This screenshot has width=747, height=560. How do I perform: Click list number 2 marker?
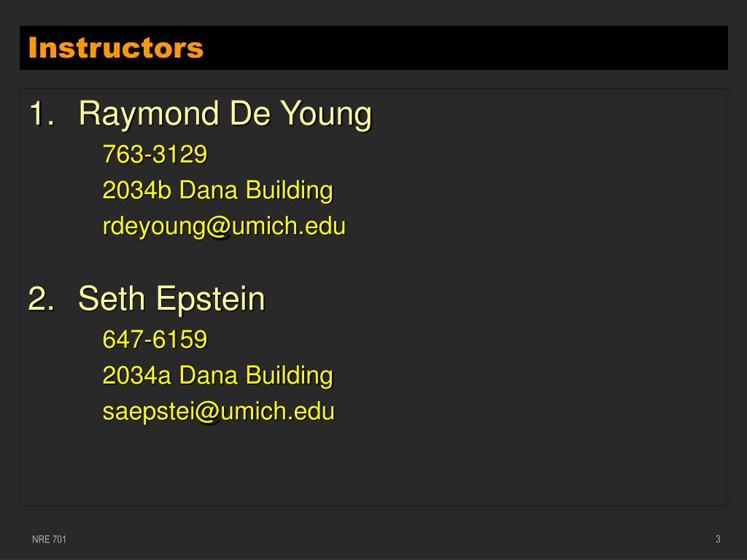42,299
